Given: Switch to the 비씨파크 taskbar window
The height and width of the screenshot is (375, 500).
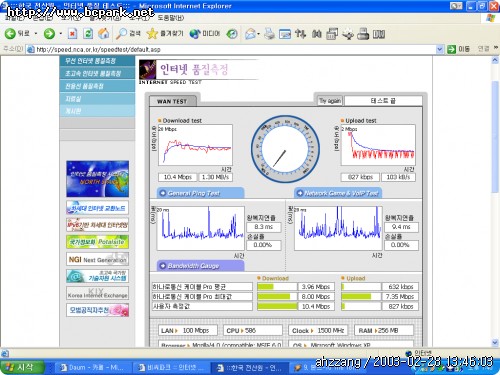Looking at the screenshot, I should [x=171, y=368].
